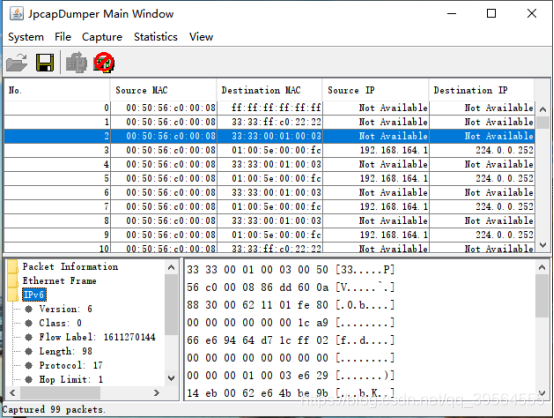Select packet row number 6
Screen dimensions: 554x418
click(x=269, y=193)
